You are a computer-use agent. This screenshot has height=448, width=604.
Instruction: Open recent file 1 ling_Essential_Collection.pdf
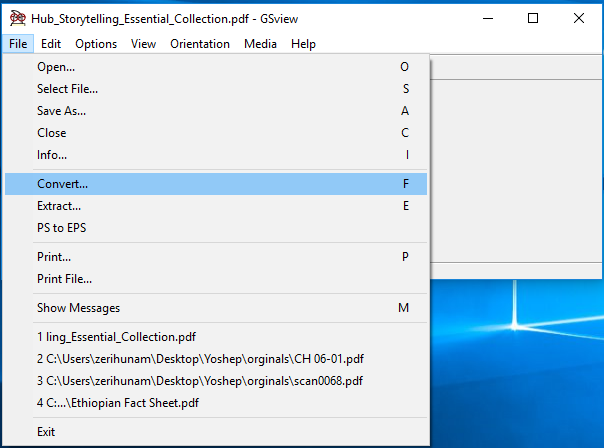click(x=216, y=337)
